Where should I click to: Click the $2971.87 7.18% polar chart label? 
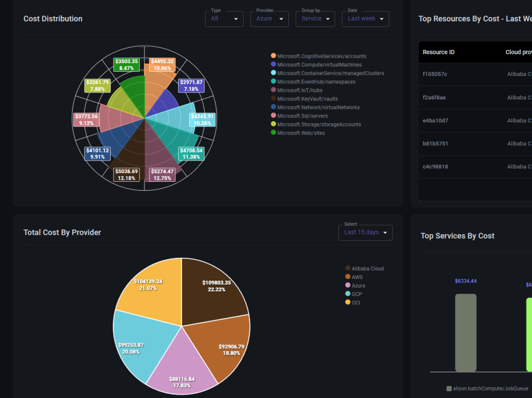[192, 86]
